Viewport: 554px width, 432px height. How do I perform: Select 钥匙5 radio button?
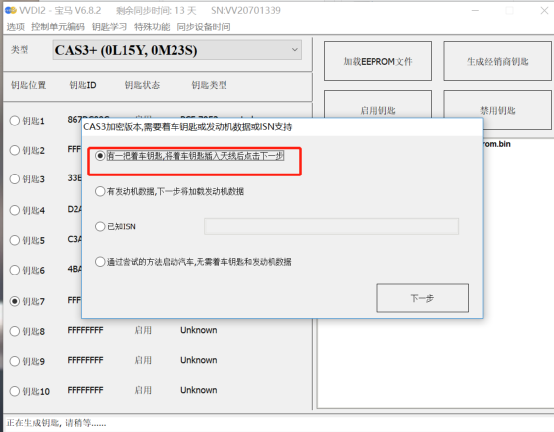click(x=14, y=240)
